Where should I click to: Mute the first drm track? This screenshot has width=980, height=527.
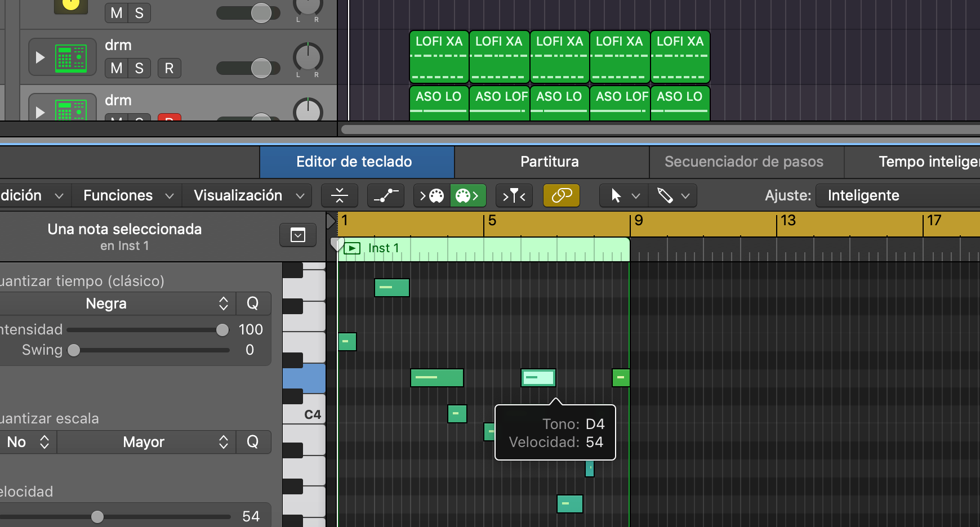pos(117,68)
